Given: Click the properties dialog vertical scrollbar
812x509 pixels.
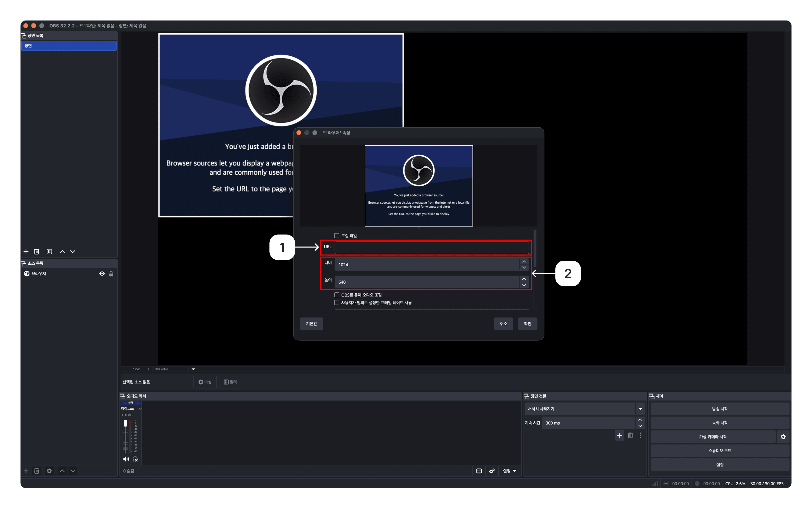Looking at the screenshot, I should (535, 249).
